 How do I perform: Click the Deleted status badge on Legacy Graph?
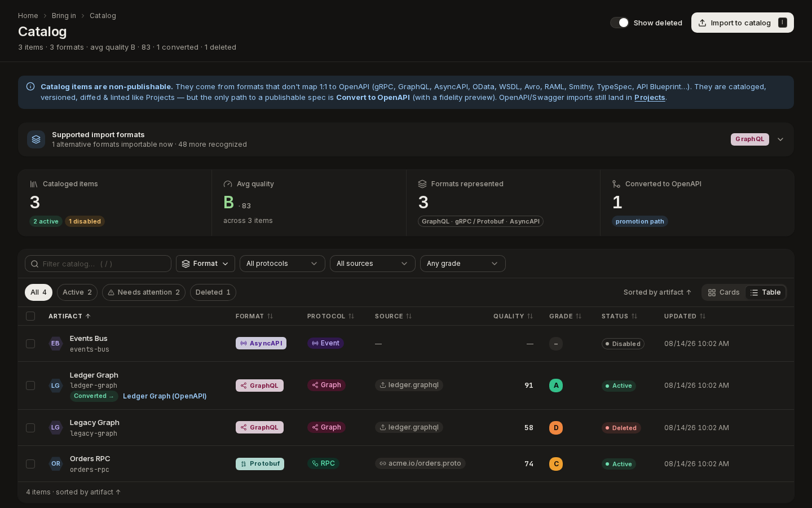(x=621, y=428)
